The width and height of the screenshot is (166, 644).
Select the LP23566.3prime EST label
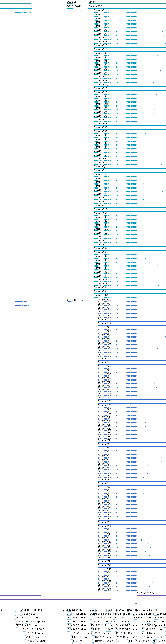coord(81,633)
